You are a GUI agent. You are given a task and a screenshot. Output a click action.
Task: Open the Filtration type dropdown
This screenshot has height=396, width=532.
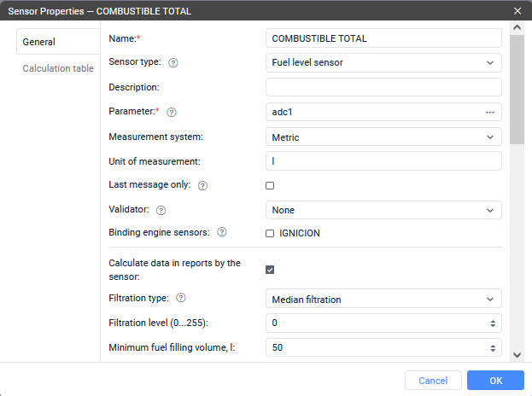click(x=383, y=299)
